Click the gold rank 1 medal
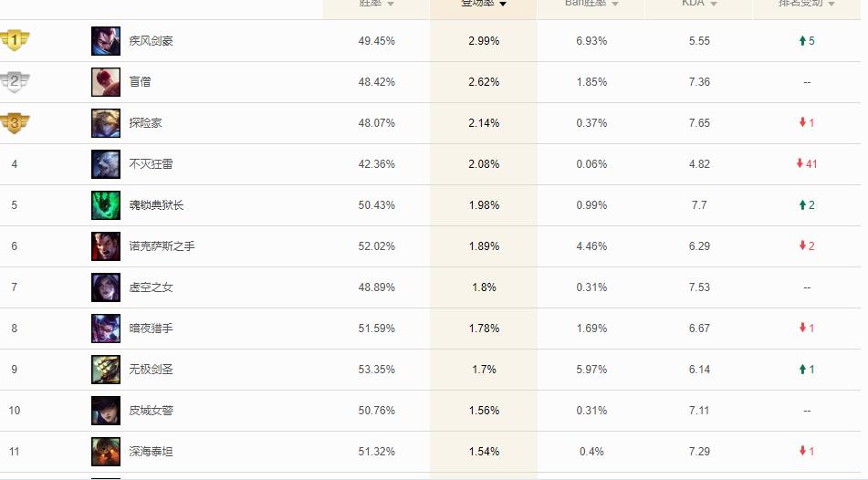868x480 pixels. pos(15,41)
